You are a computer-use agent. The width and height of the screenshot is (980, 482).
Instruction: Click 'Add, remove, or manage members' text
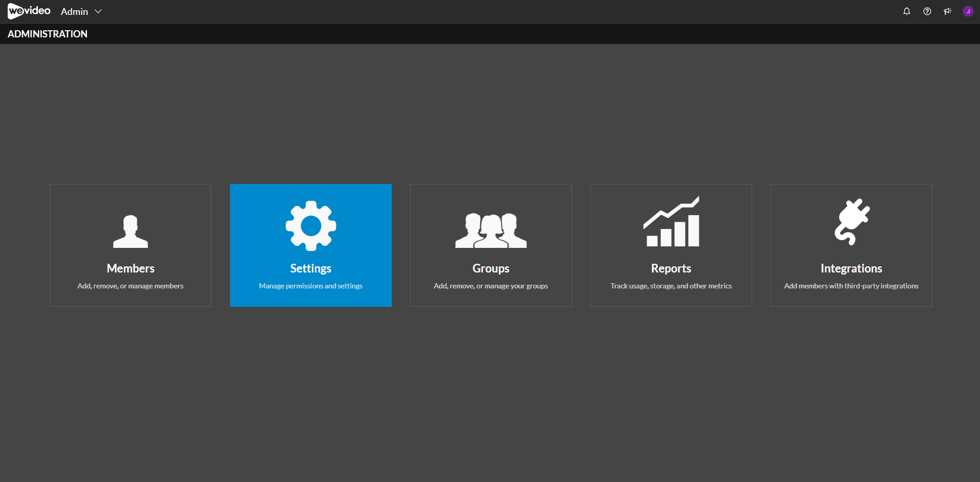[x=131, y=286]
